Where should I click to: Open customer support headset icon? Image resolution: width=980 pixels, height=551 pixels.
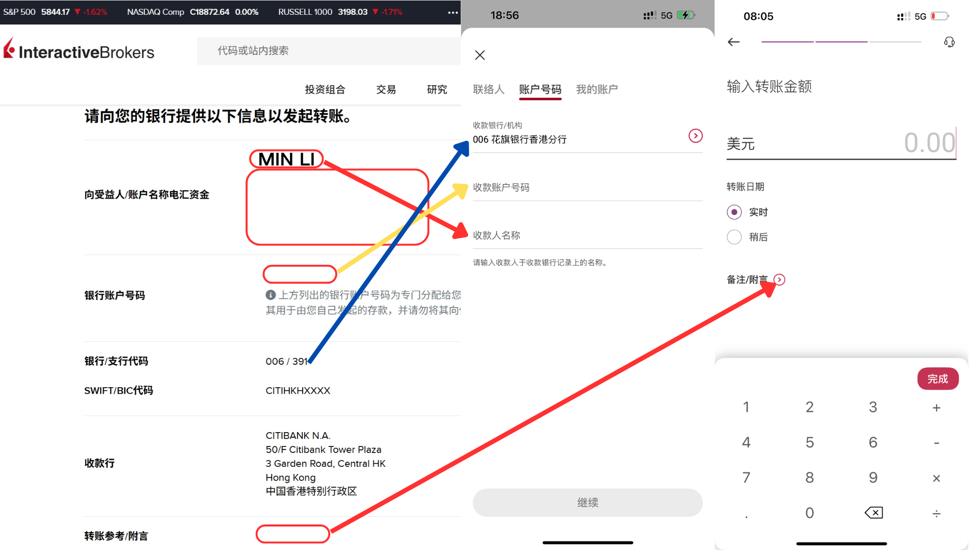(949, 42)
